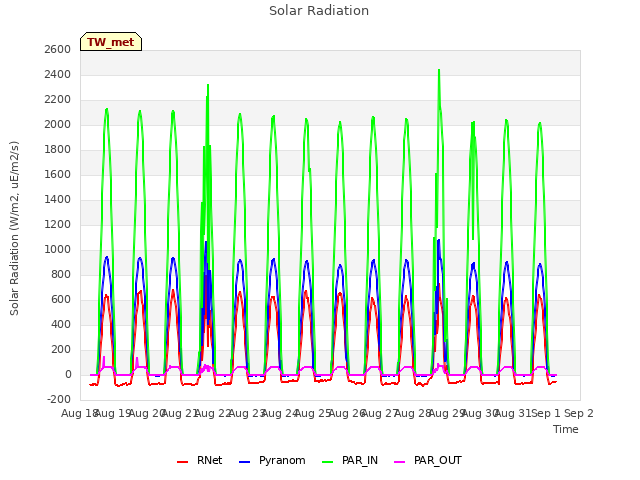This screenshot has height=480, width=640.
Task: Click the Aug 22 PAR_IN spike above 2300
Action: tap(208, 85)
